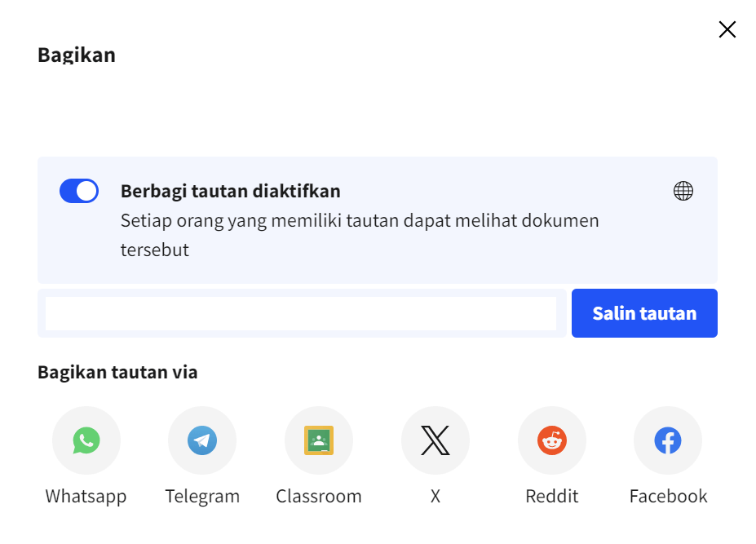
Task: Click the Telegram text label
Action: click(x=202, y=496)
